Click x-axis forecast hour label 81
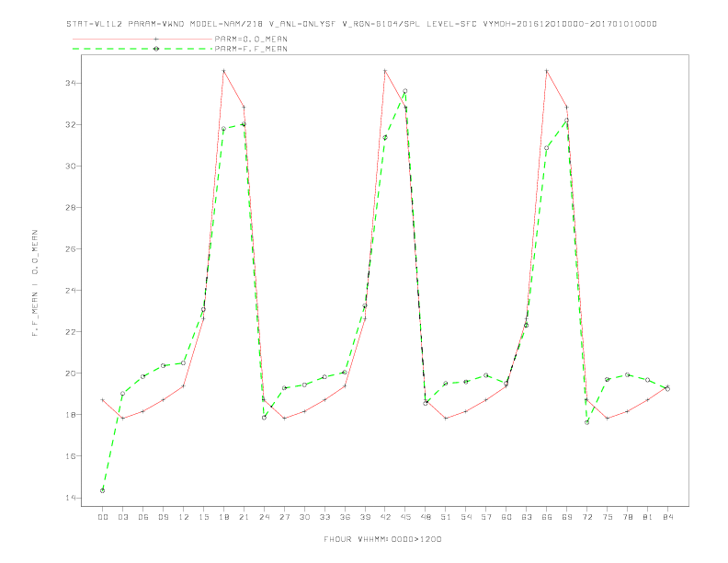Screen dimensions: 728x563 coord(648,517)
